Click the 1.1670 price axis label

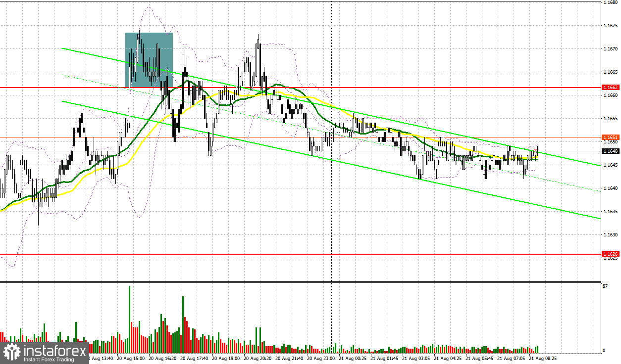(610, 48)
